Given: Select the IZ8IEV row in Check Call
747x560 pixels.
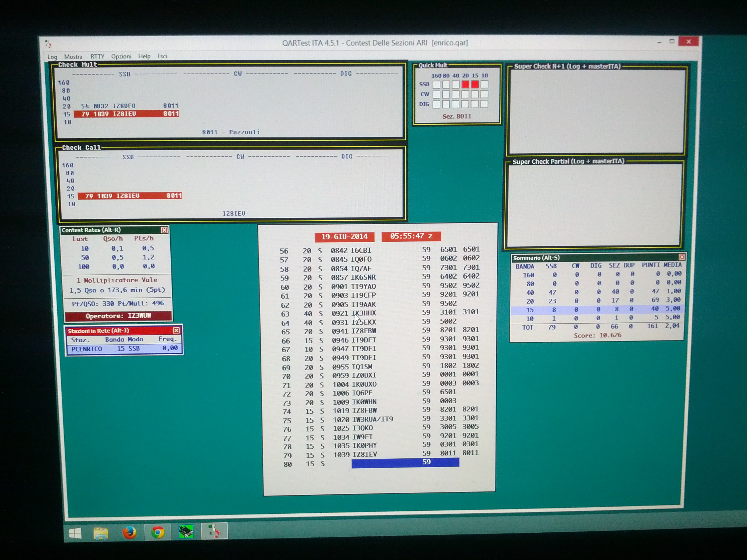Looking at the screenshot, I should (130, 196).
